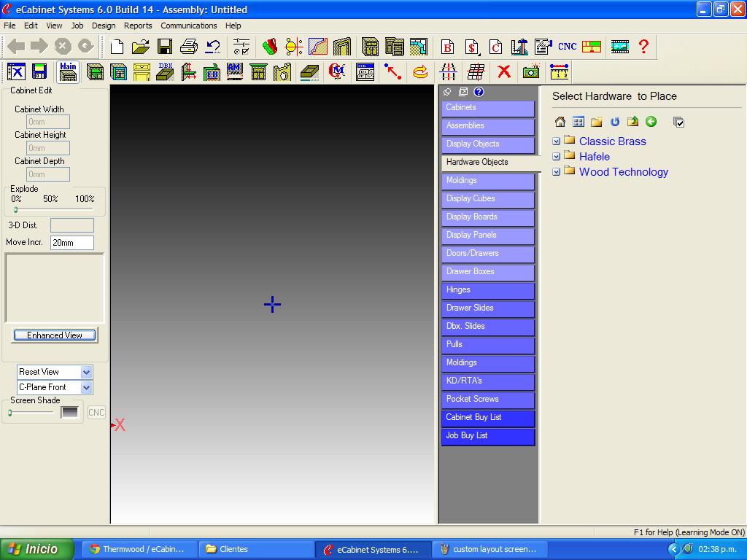The image size is (747, 560).
Task: Expand the Hafele hardware folder
Action: (594, 157)
